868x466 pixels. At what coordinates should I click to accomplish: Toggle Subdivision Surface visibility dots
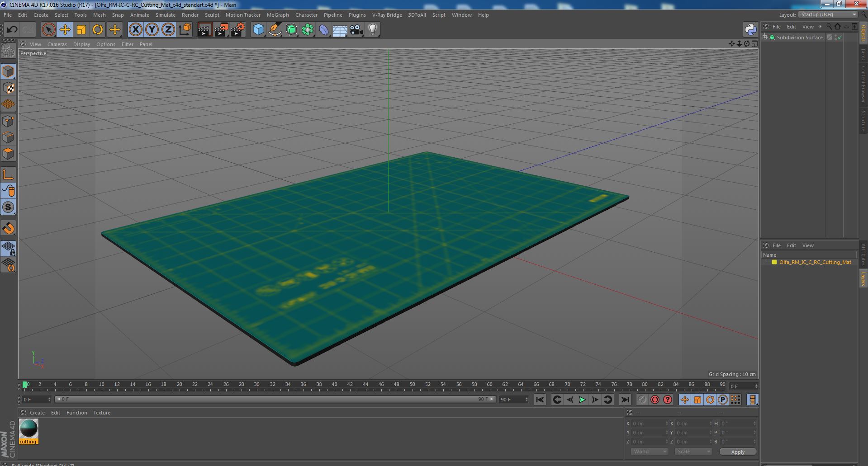[x=836, y=38]
